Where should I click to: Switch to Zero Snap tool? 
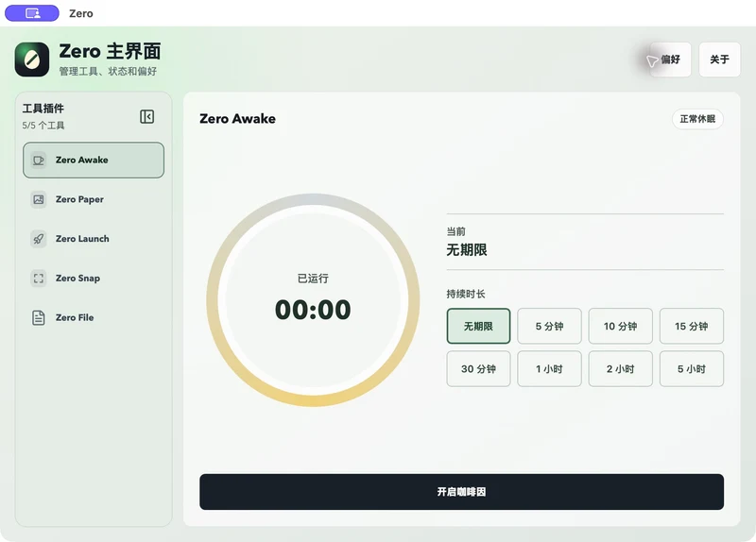pyautogui.click(x=94, y=279)
